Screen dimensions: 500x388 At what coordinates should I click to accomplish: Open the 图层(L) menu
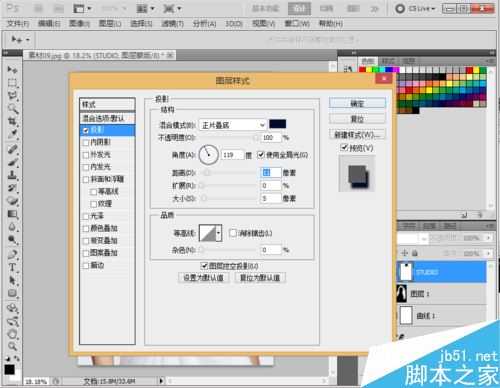pyautogui.click(x=110, y=23)
